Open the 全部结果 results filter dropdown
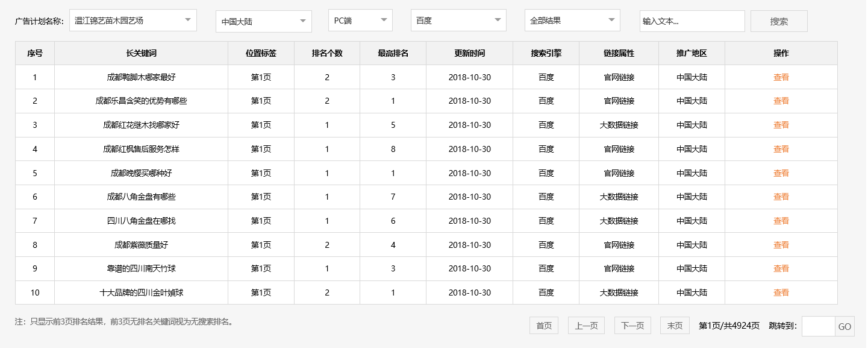Image resolution: width=868 pixels, height=348 pixels. (572, 20)
